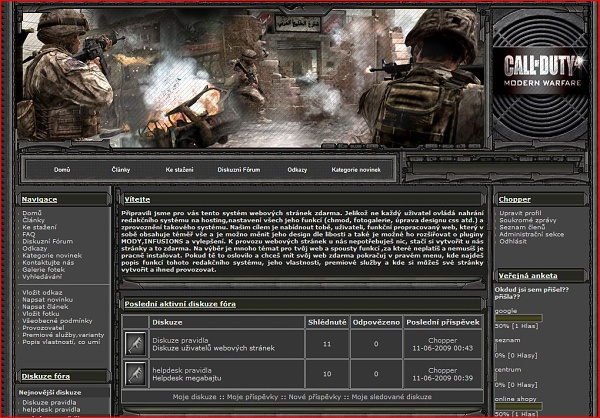Click the google poll result bar
Screen dimensions: 600x418
(518, 318)
